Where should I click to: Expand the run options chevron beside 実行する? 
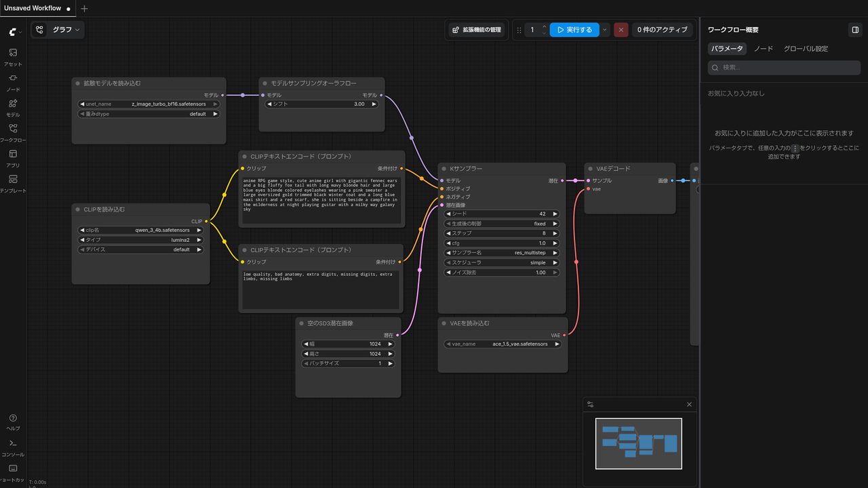pyautogui.click(x=605, y=30)
